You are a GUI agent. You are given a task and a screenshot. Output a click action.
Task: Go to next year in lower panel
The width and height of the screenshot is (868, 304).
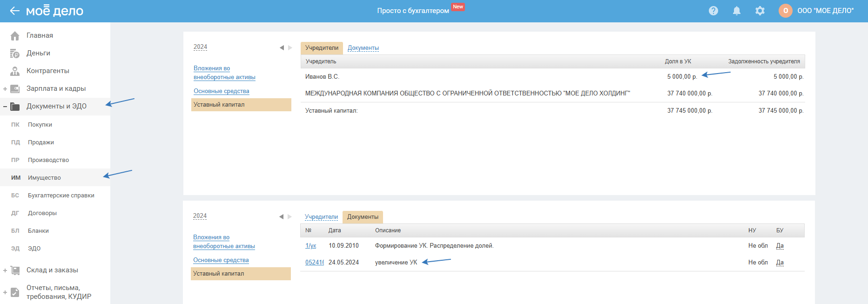tap(289, 216)
